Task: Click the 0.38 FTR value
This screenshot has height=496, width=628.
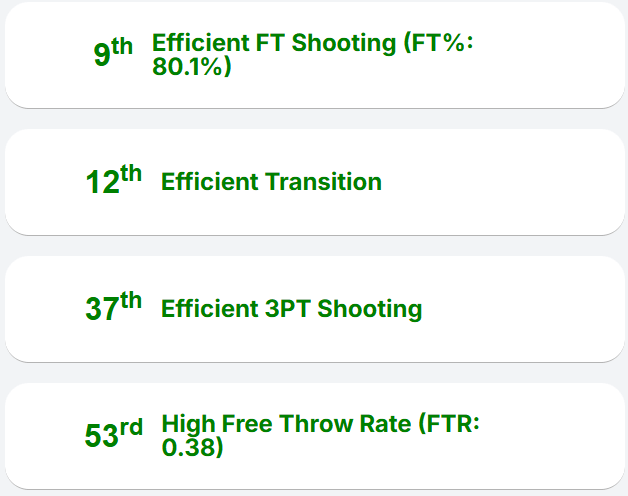Action: (x=190, y=448)
